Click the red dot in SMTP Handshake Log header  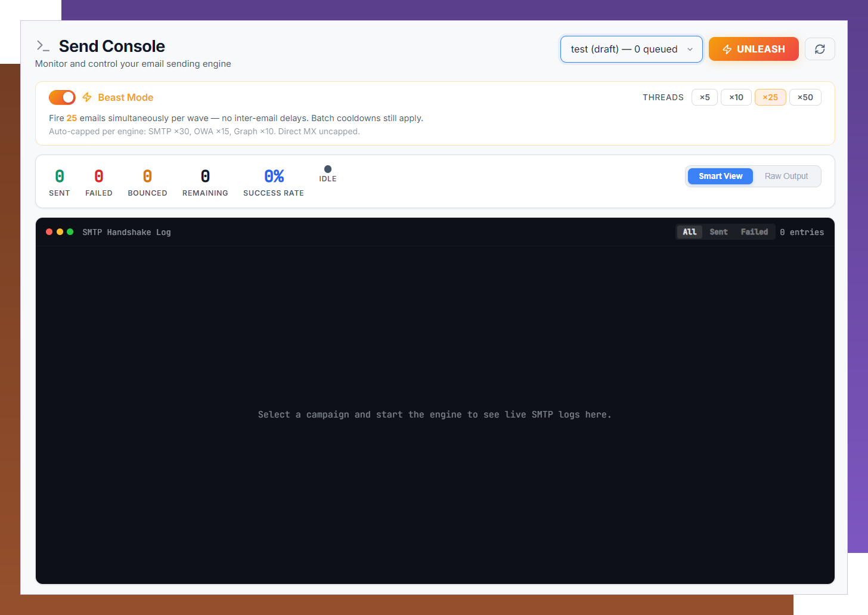49,231
